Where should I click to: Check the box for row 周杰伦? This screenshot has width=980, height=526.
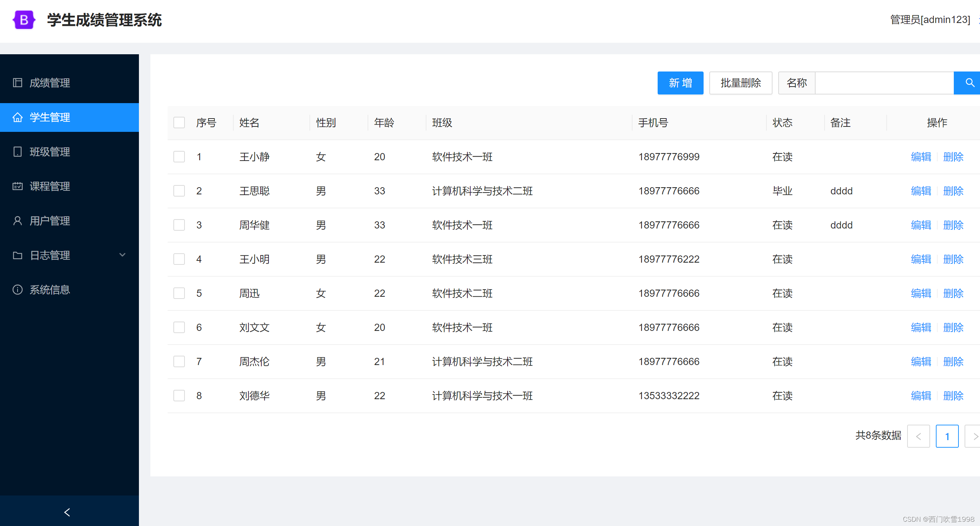(179, 361)
